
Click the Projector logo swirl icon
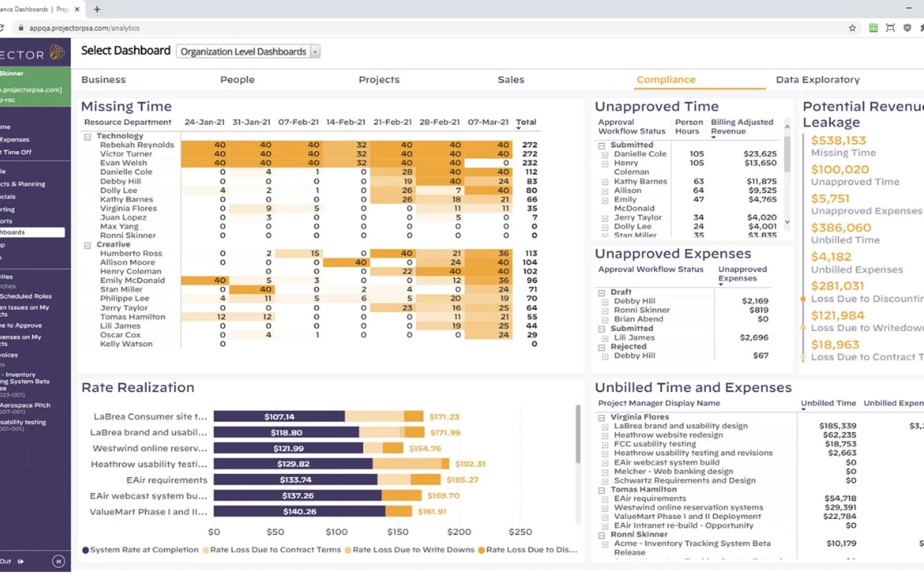pyautogui.click(x=57, y=53)
